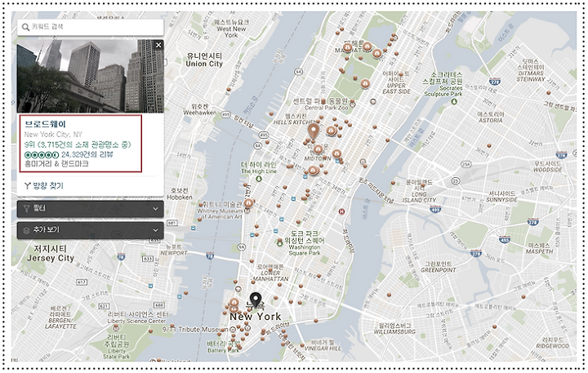588x373 pixels.
Task: Click the Socrates Sculpture Park green marker
Action: tap(455, 101)
